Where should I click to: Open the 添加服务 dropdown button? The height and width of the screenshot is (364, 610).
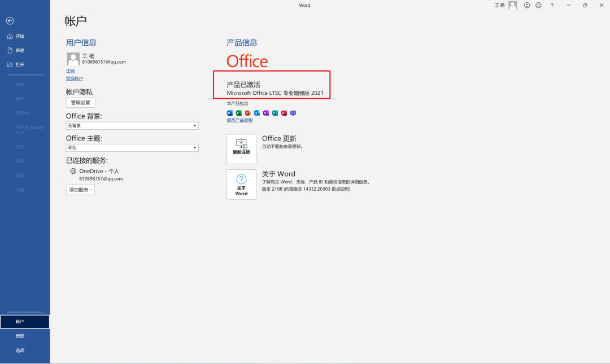tap(81, 190)
